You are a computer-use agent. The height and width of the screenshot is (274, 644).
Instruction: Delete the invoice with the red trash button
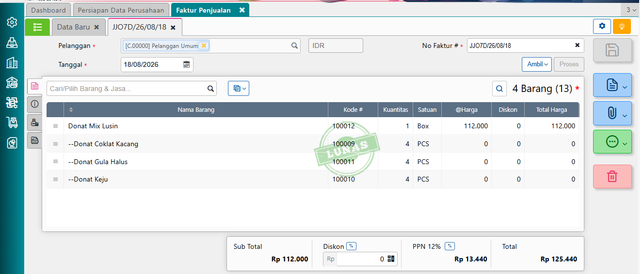[x=612, y=176]
